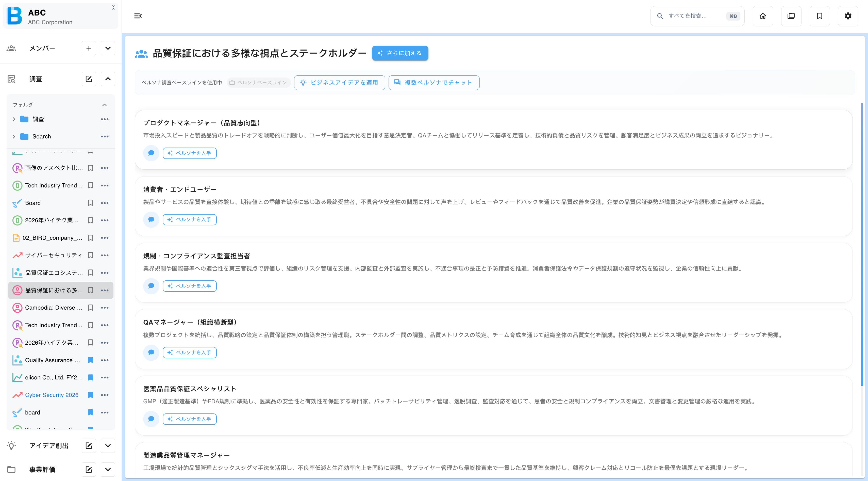Open the ABC Corporation logo
This screenshot has width=868, height=481.
click(x=14, y=16)
